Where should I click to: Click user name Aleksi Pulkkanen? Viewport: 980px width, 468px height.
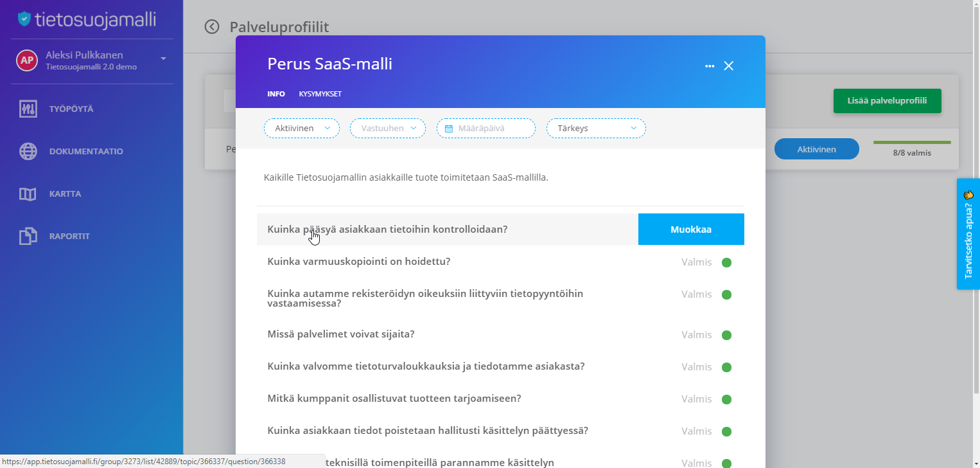84,55
